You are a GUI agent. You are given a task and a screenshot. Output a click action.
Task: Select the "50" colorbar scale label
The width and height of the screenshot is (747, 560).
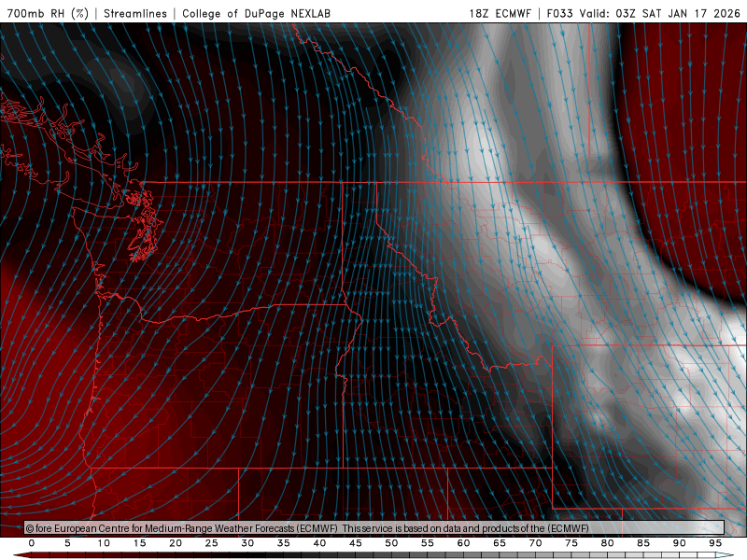[391, 543]
